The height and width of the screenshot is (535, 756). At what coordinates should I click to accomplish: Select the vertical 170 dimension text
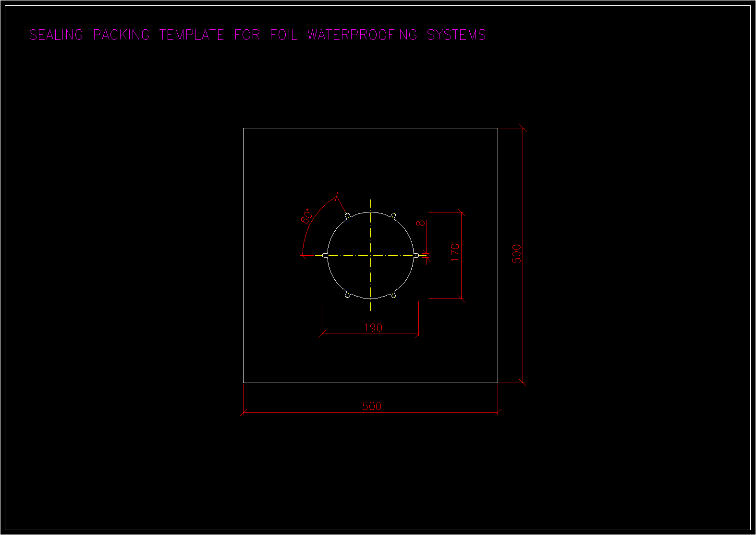(x=455, y=252)
